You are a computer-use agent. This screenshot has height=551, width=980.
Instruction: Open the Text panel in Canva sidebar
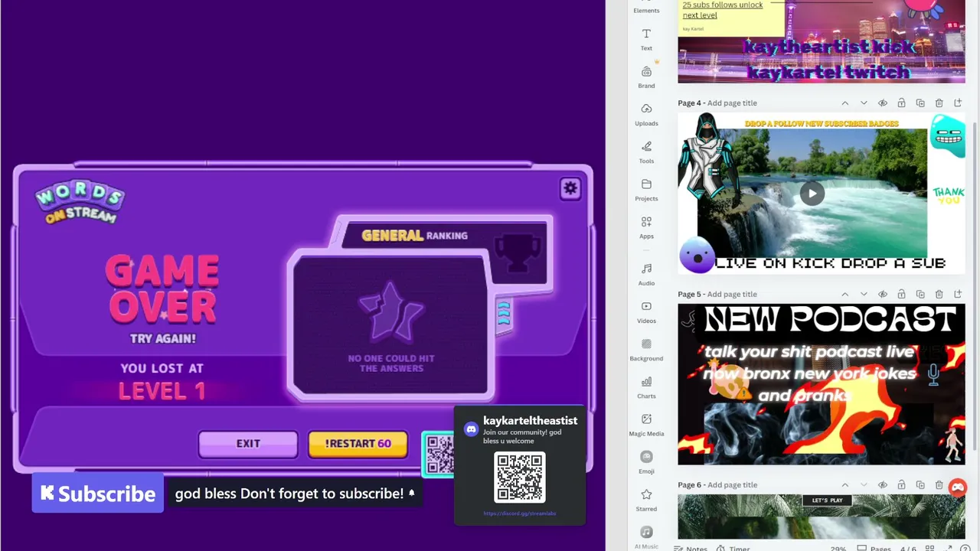pos(646,40)
